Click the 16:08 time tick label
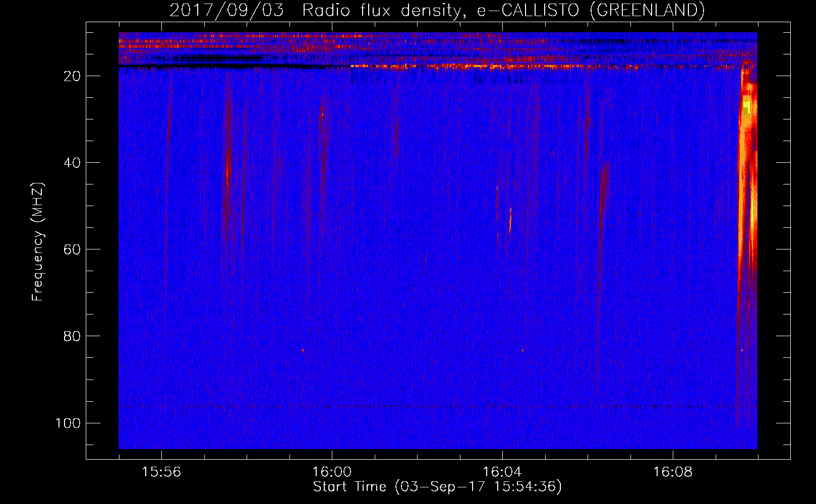816x504 pixels. (x=673, y=472)
